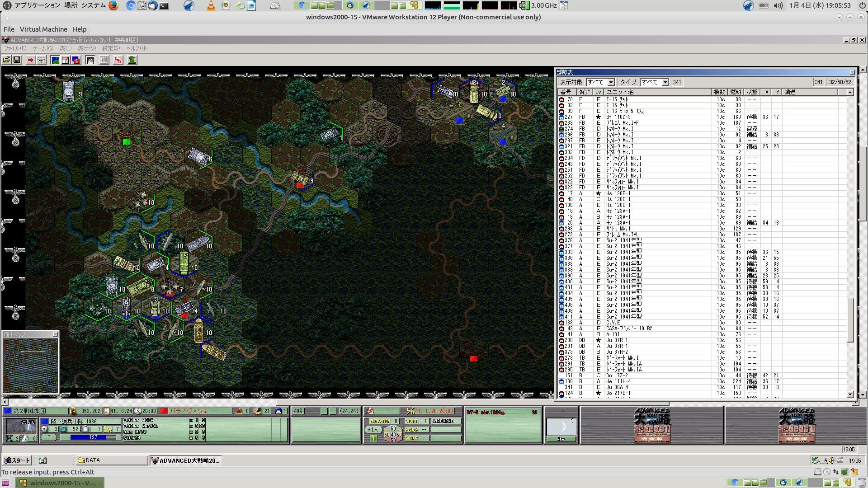Click the weather temperature 25.6℃ icon
Image resolution: width=868 pixels, height=488 pixels.
point(21,427)
